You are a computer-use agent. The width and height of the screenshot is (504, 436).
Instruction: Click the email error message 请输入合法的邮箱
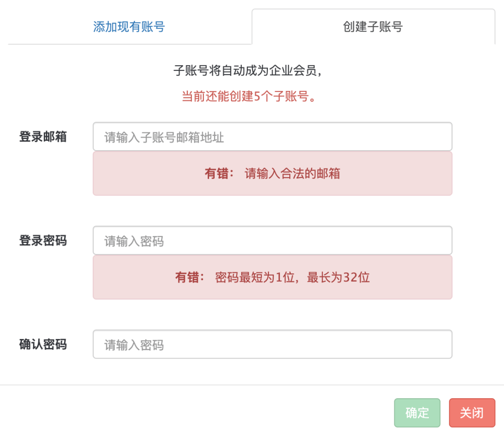click(291, 173)
